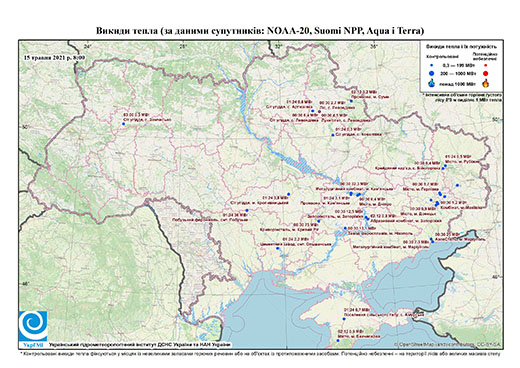The height and width of the screenshot is (368, 520).
Task: Click blue marker left of the red Лебедин marker
Action: (312, 111)
